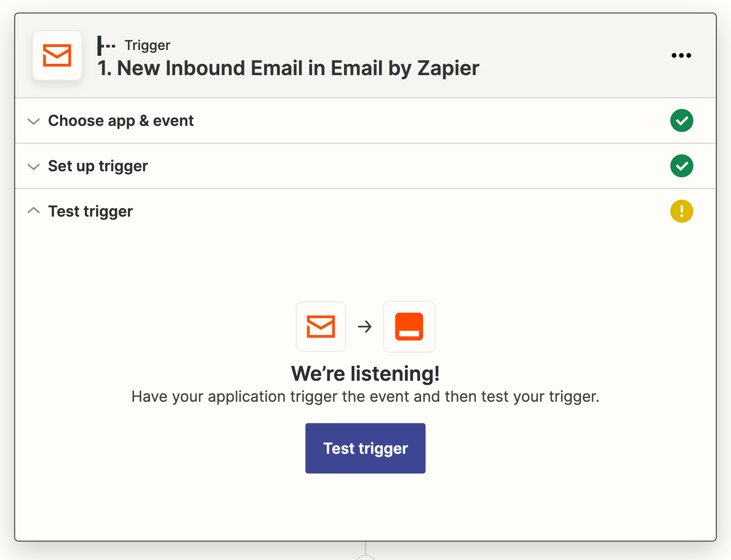Click green checkmark for Choose app & event
This screenshot has width=731, height=560.
tap(681, 121)
